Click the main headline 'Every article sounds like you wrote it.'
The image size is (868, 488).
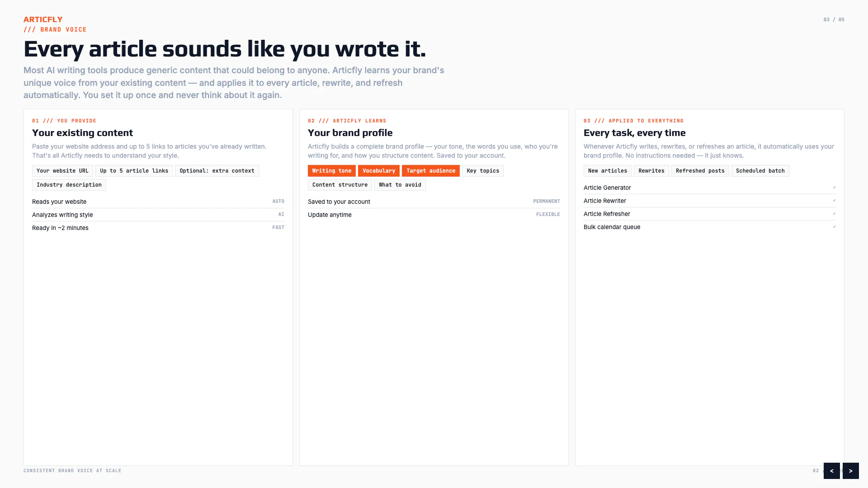(x=225, y=49)
